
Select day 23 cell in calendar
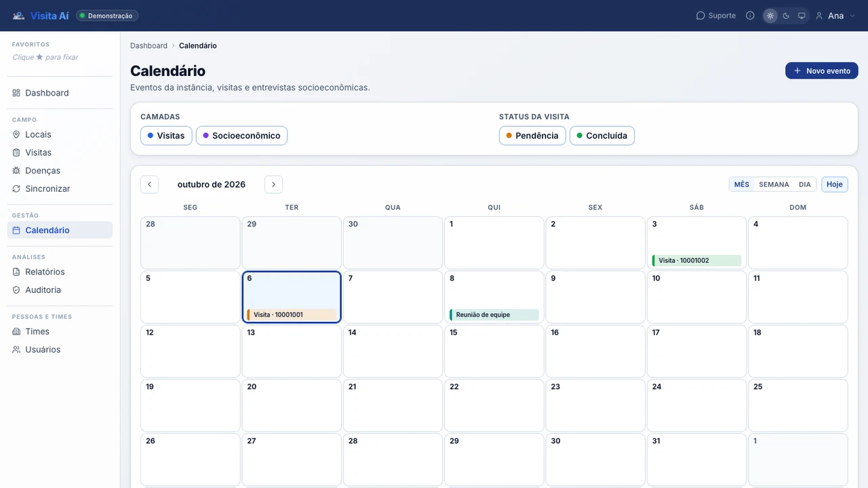click(x=595, y=405)
